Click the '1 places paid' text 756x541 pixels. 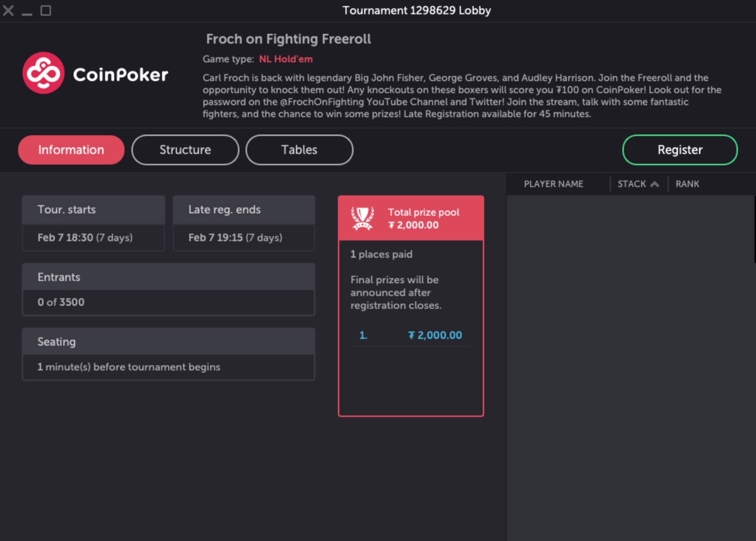pyautogui.click(x=381, y=254)
